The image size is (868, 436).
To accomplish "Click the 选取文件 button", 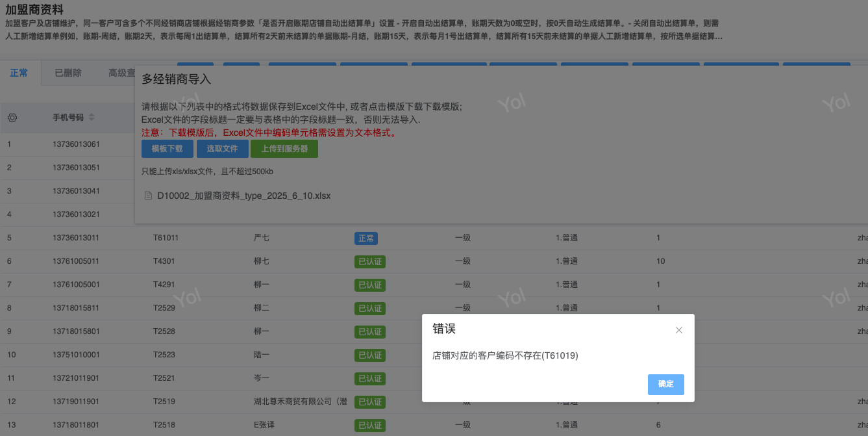I will (222, 149).
